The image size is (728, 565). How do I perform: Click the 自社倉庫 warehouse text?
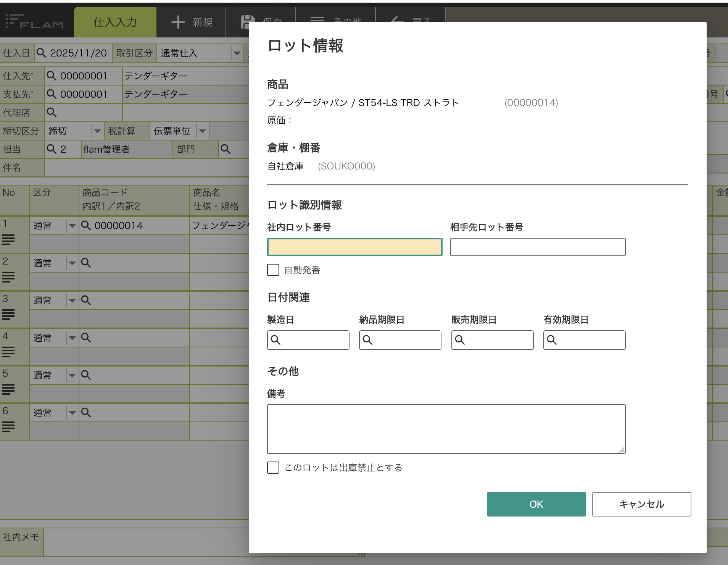click(285, 166)
